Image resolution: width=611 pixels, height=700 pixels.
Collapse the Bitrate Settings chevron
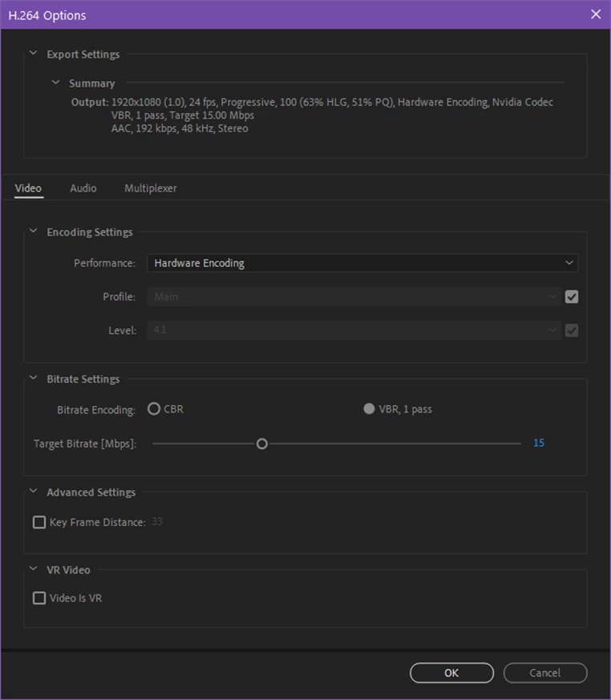click(33, 378)
